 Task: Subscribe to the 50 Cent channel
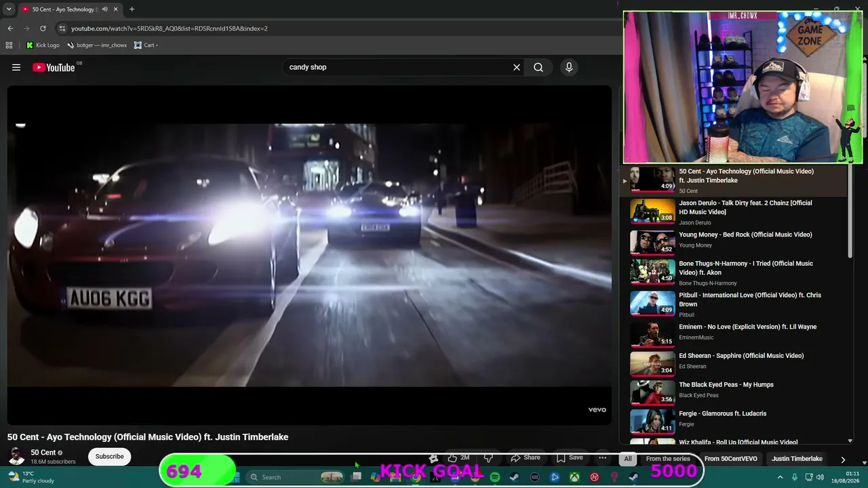(109, 456)
